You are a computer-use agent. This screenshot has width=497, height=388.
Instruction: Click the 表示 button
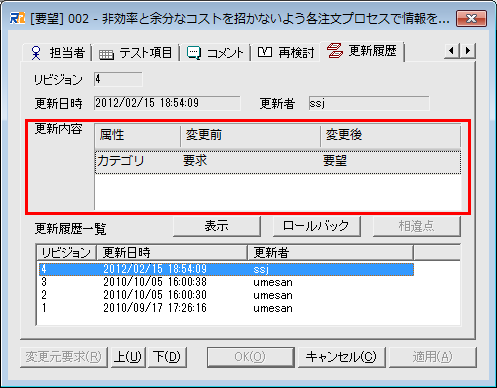pos(217,226)
